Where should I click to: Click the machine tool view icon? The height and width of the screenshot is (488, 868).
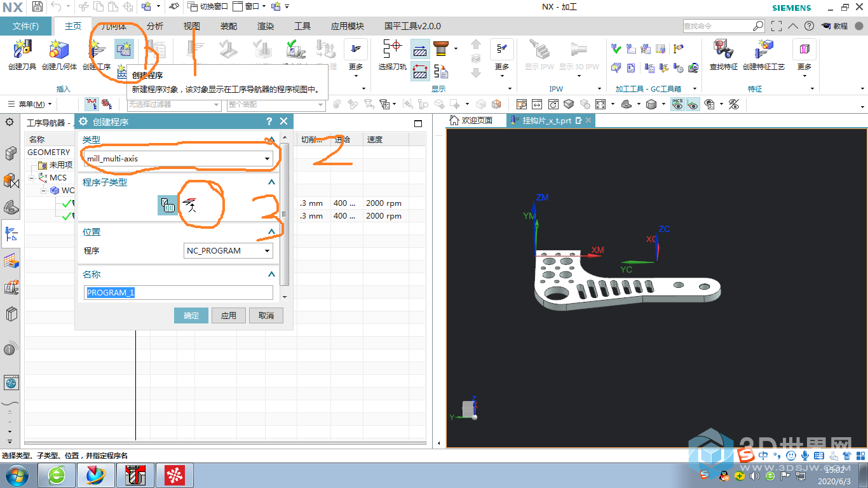[106, 104]
